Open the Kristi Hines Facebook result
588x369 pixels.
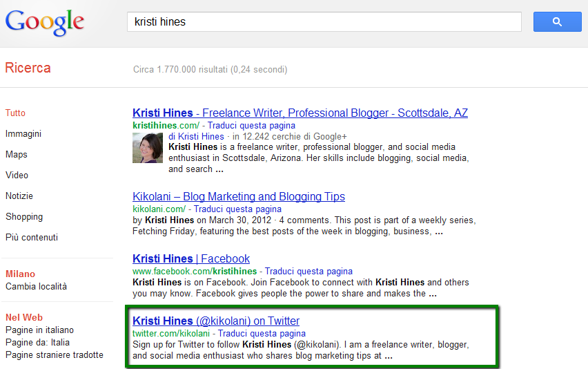pos(191,259)
